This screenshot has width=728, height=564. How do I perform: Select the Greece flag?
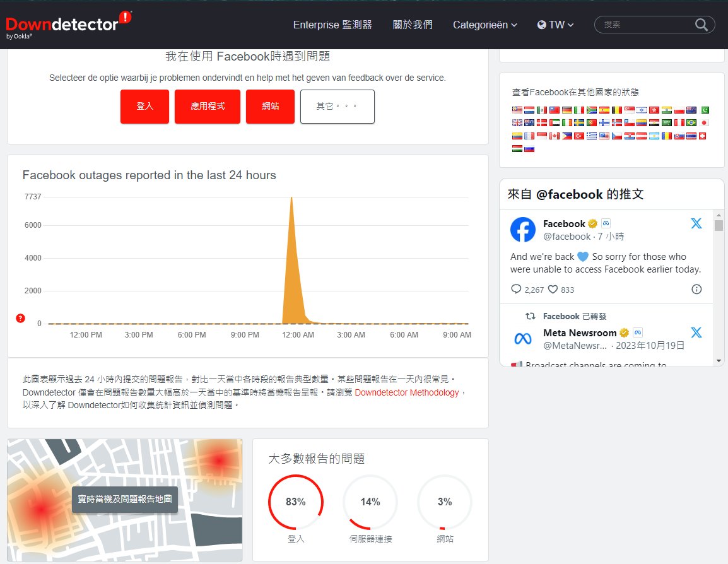592,136
